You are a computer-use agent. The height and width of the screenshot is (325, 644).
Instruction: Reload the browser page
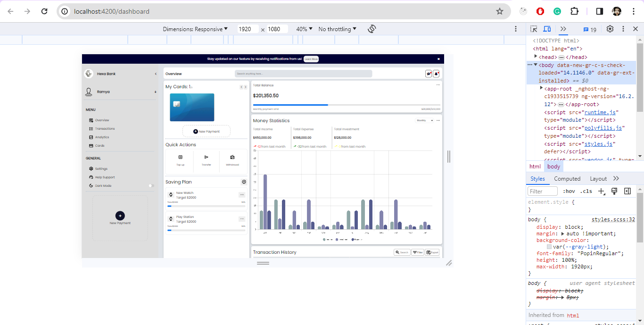pyautogui.click(x=44, y=11)
